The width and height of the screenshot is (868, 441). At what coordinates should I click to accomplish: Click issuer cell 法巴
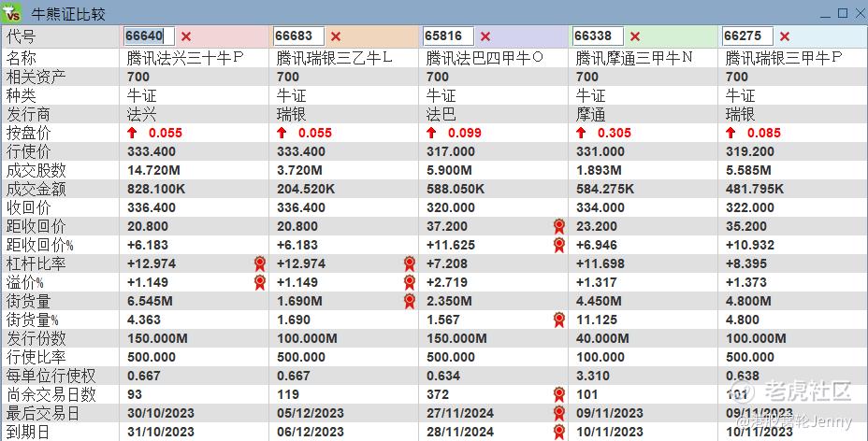click(x=441, y=114)
